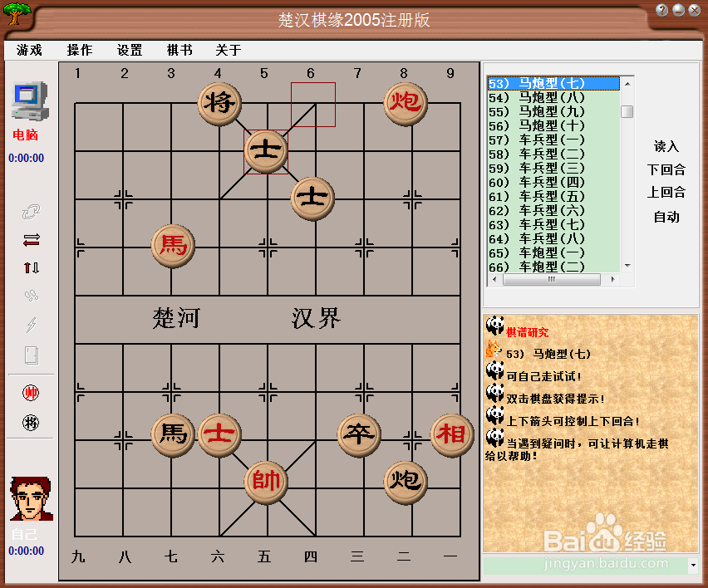Click the footprints icon in sidebar

31,296
